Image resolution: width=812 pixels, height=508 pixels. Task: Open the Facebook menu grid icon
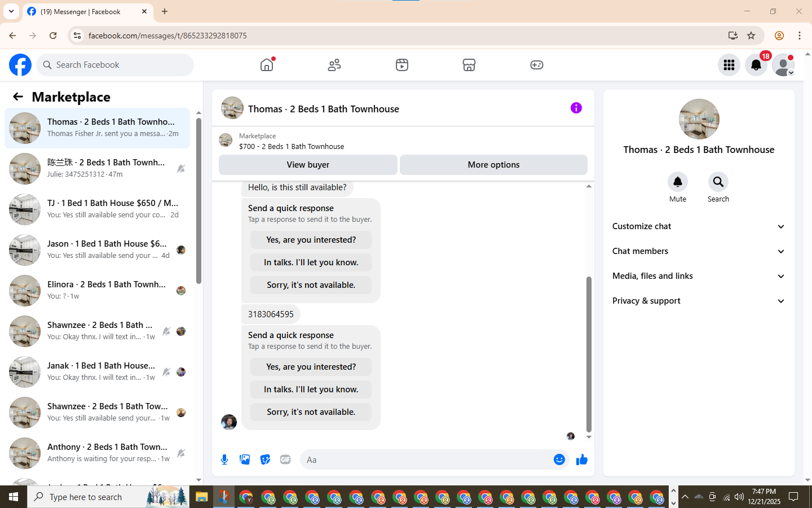[729, 65]
